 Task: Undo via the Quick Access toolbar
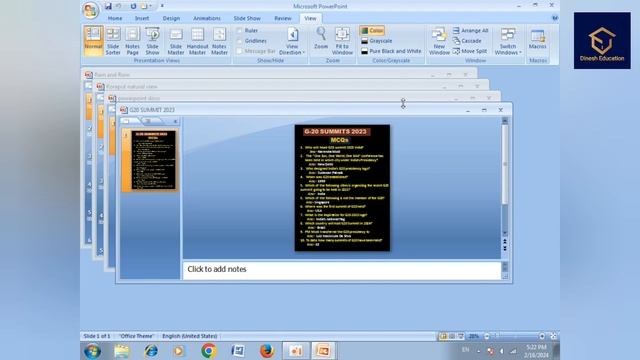119,6
